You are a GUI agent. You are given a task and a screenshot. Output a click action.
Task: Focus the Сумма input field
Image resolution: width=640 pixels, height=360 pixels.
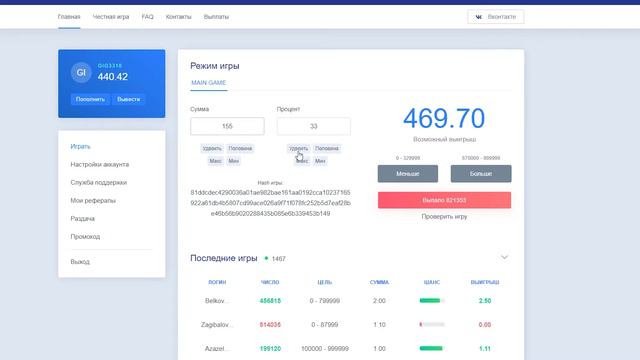[227, 126]
